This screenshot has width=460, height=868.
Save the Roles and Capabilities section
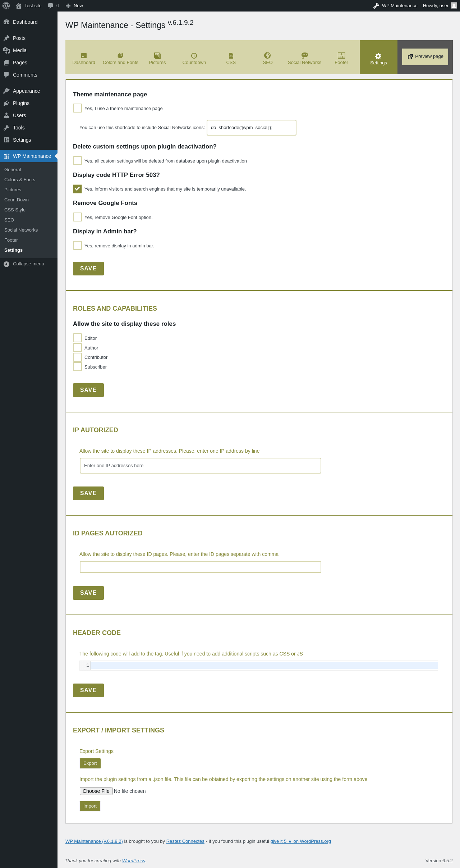[x=88, y=390]
